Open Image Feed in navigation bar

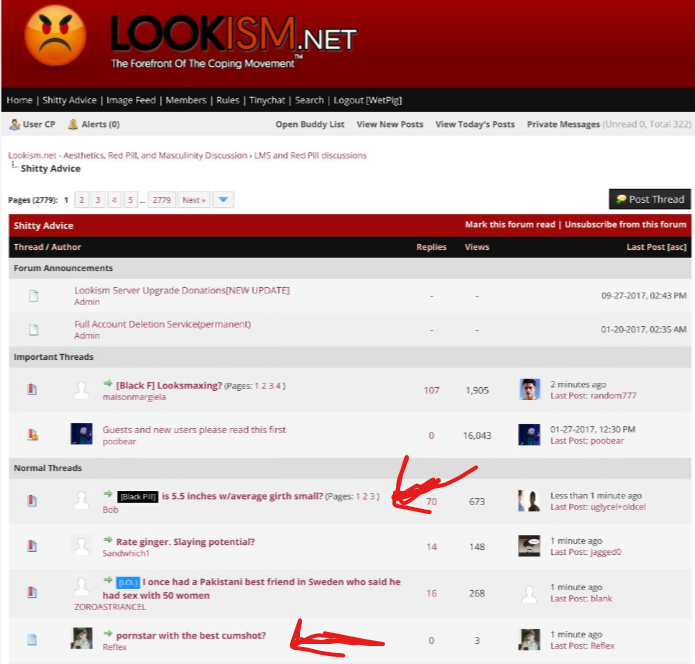coord(131,100)
